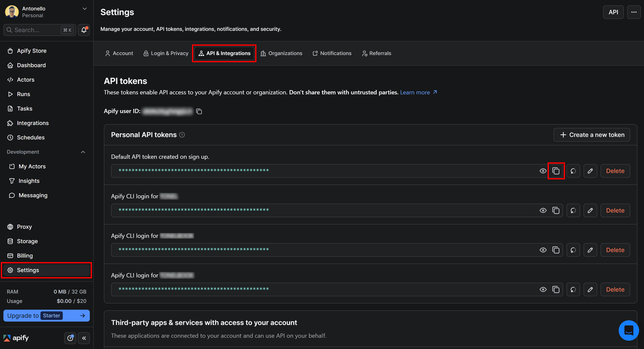This screenshot has width=644, height=349.
Task: Focus the Search field
Action: (x=40, y=30)
